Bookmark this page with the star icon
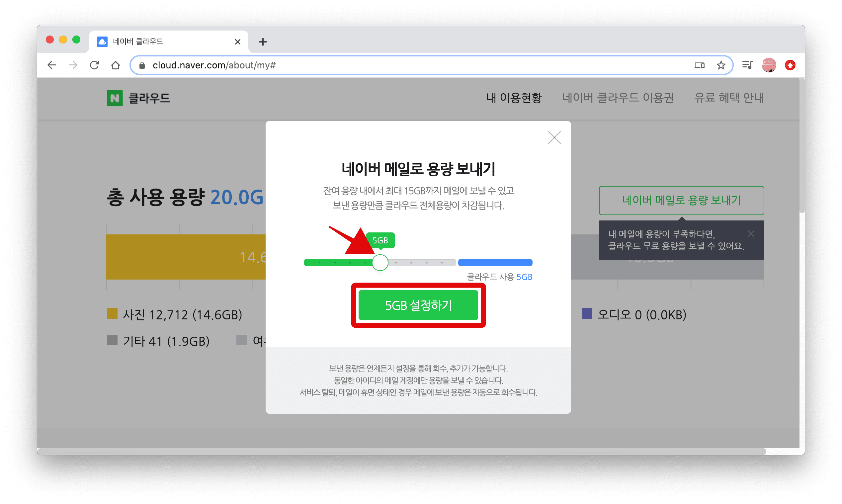 tap(721, 65)
